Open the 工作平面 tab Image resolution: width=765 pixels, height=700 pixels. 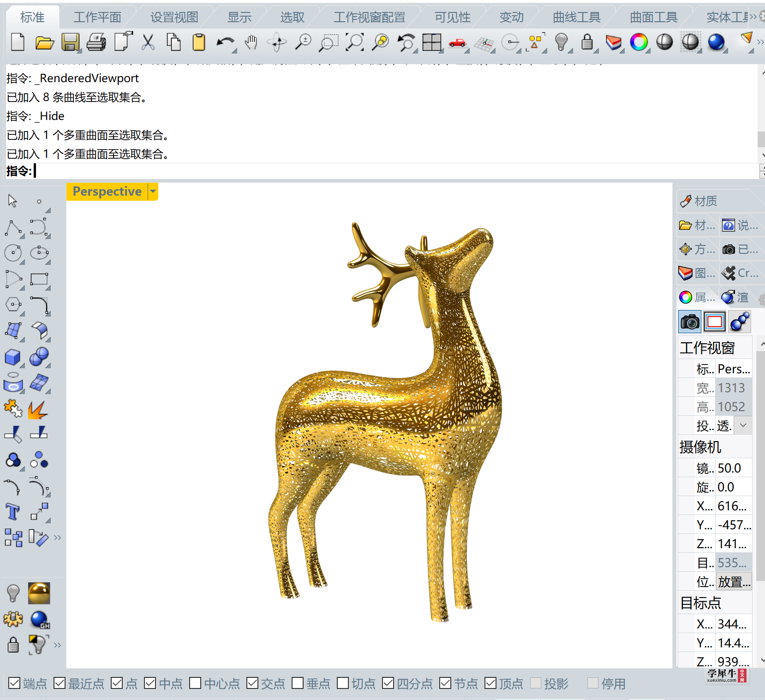pyautogui.click(x=97, y=18)
